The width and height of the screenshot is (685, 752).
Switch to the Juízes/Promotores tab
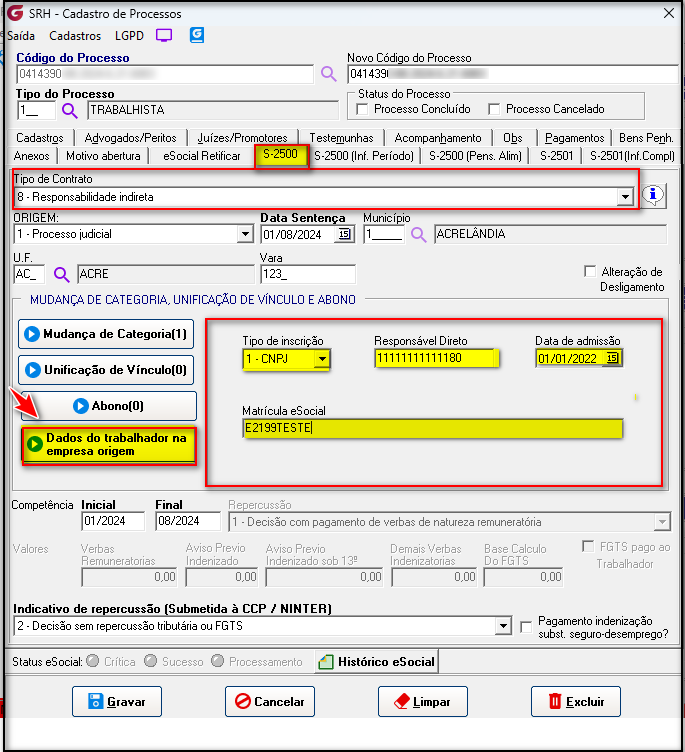point(242,138)
